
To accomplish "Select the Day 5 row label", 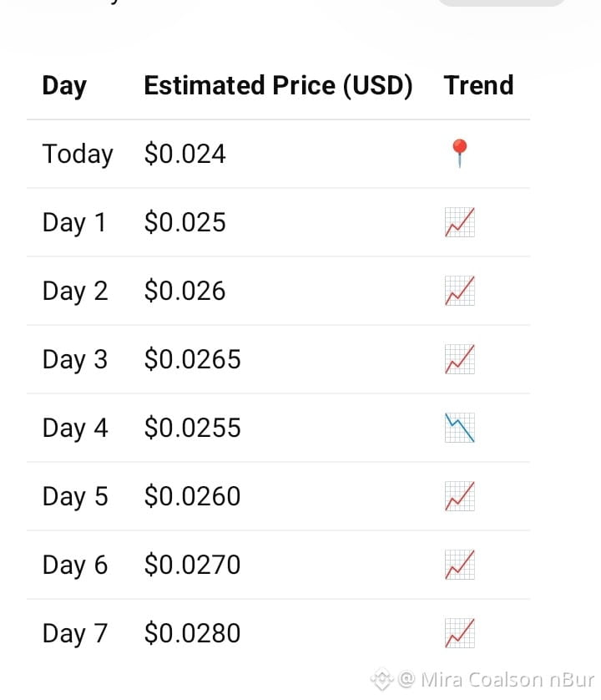I will click(x=75, y=497).
